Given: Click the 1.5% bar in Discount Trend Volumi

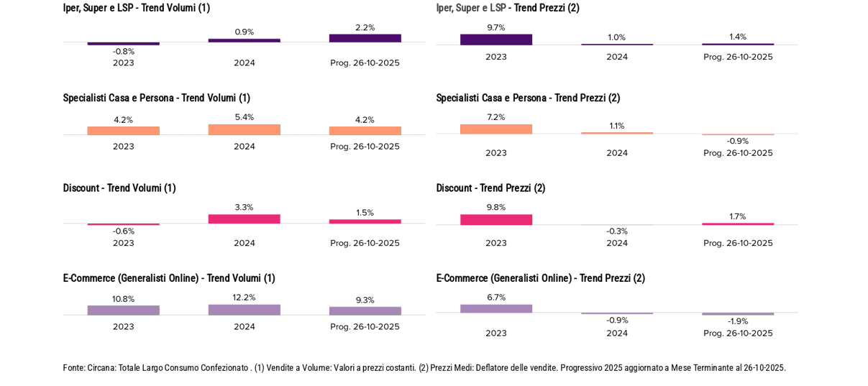Looking at the screenshot, I should 365,221.
